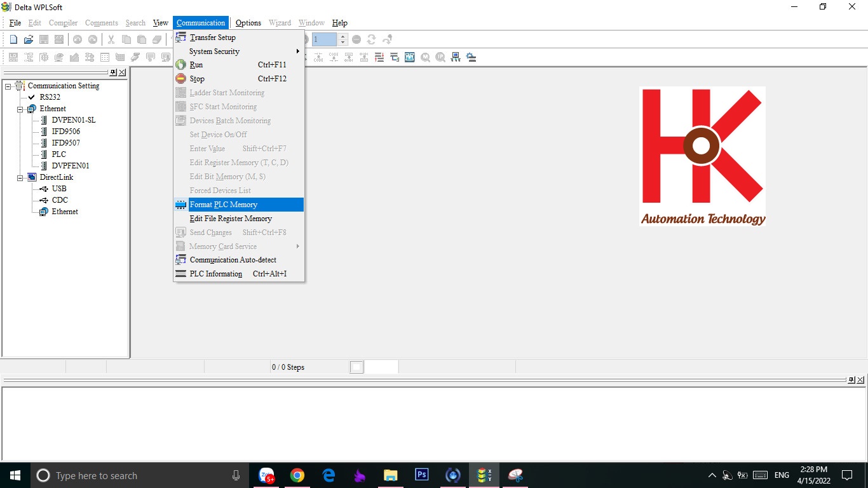Viewport: 868px width, 488px height.
Task: Select CDC under DirectLink
Action: (60, 200)
